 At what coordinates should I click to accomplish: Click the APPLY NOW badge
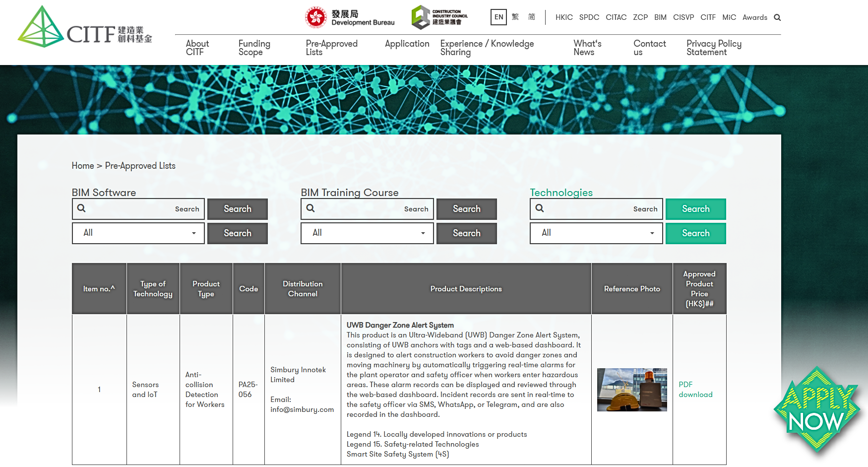pyautogui.click(x=817, y=409)
